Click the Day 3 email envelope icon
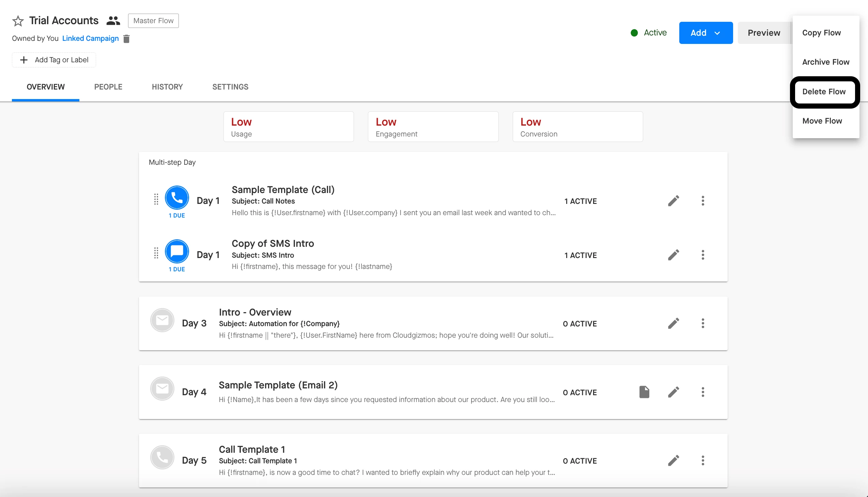This screenshot has height=497, width=868. pyautogui.click(x=162, y=320)
